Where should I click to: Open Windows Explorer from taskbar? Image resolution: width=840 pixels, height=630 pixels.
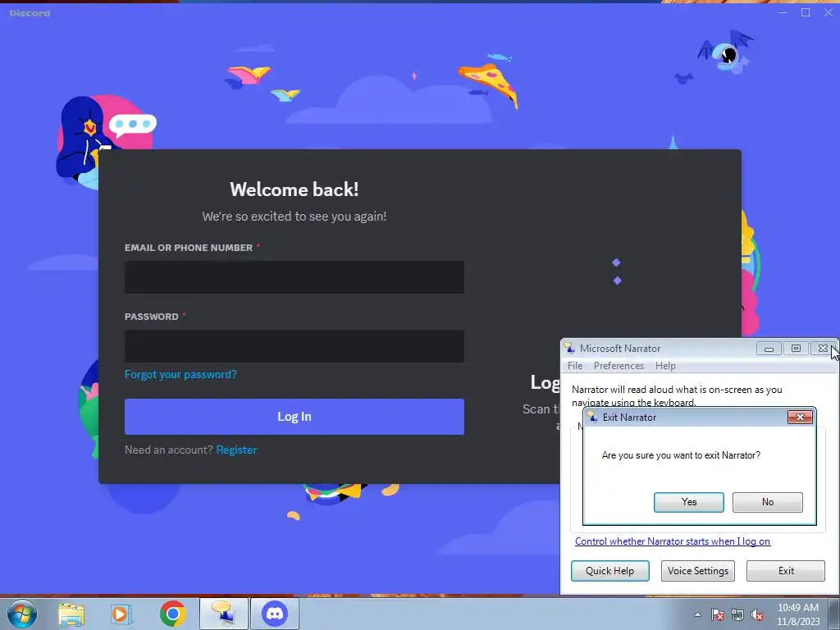[71, 614]
